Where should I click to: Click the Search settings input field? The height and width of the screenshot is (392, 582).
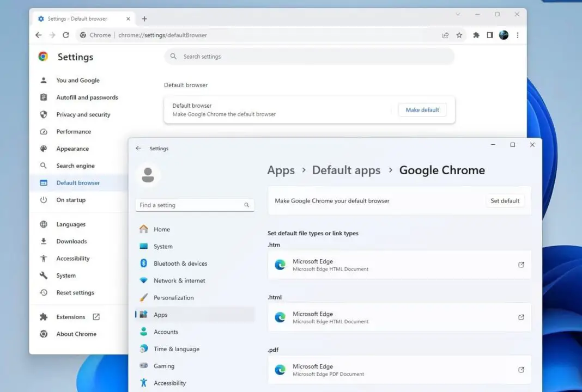(309, 56)
